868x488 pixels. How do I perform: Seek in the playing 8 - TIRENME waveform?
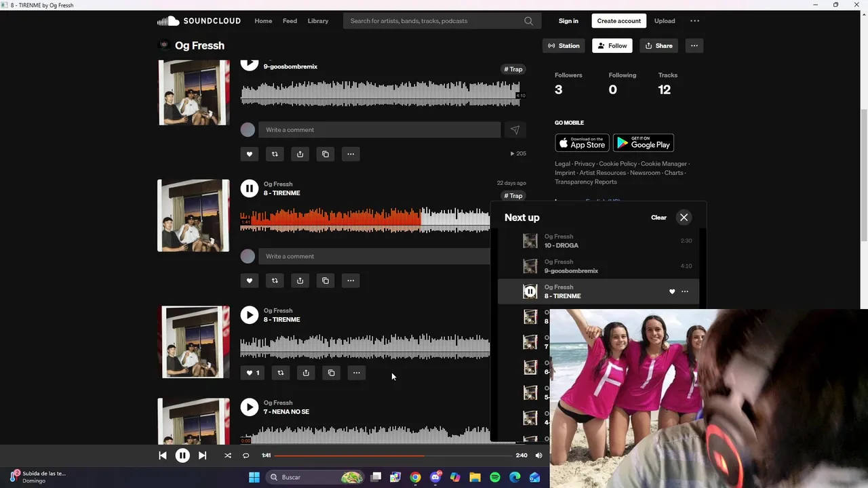coord(365,220)
